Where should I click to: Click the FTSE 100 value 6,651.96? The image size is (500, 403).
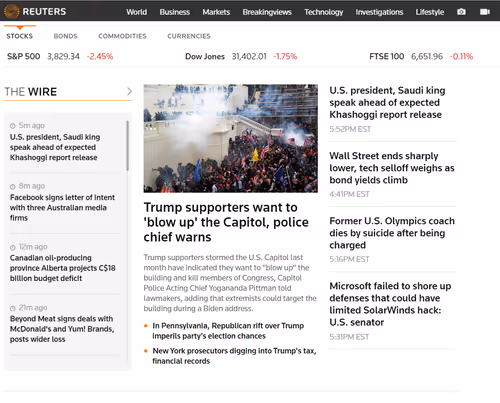[427, 56]
